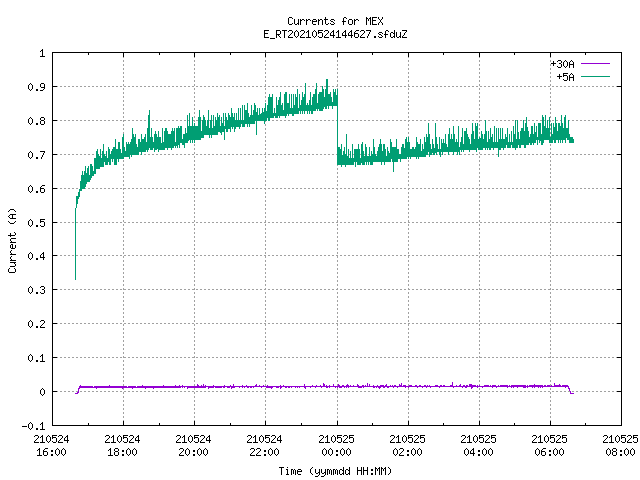The width and height of the screenshot is (640, 480).
Task: Click the y-axis tick label 0.5
Action: click(x=36, y=222)
